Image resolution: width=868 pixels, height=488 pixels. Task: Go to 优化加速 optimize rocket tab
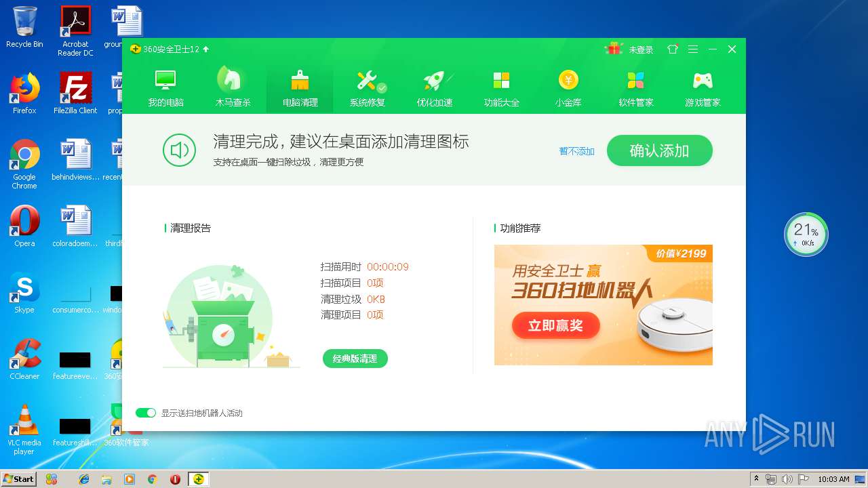(x=434, y=87)
